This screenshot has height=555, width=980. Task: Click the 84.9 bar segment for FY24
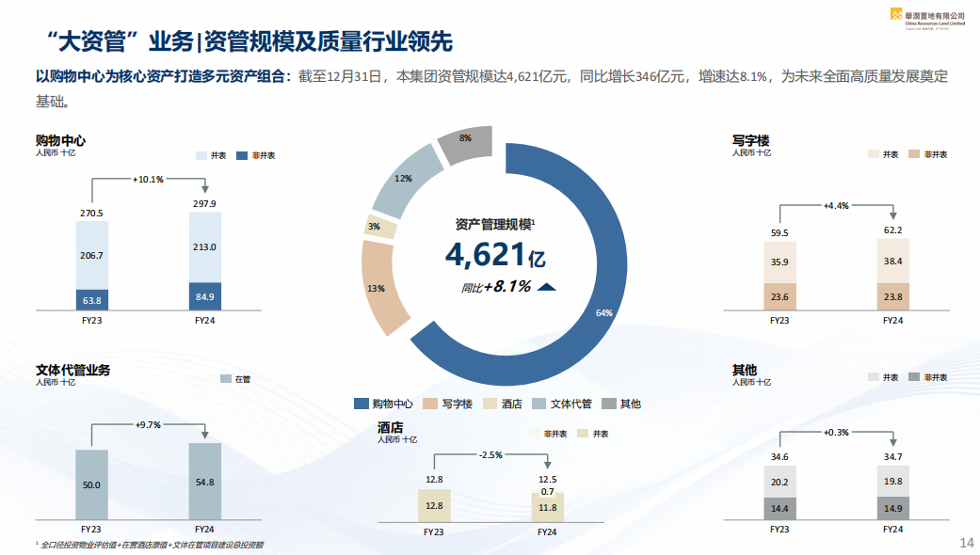tap(205, 297)
